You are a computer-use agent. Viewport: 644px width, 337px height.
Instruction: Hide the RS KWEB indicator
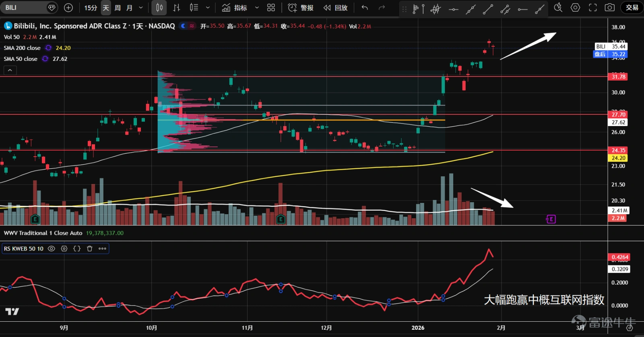coord(51,249)
